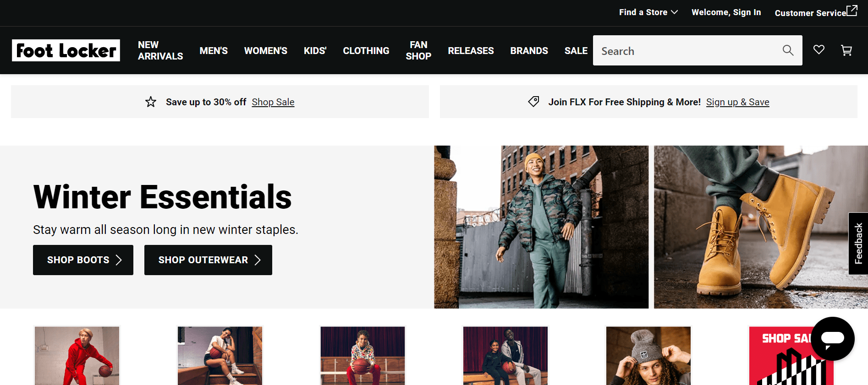Screen dimensions: 868x385
Task: Open the Clothing menu
Action: click(366, 50)
